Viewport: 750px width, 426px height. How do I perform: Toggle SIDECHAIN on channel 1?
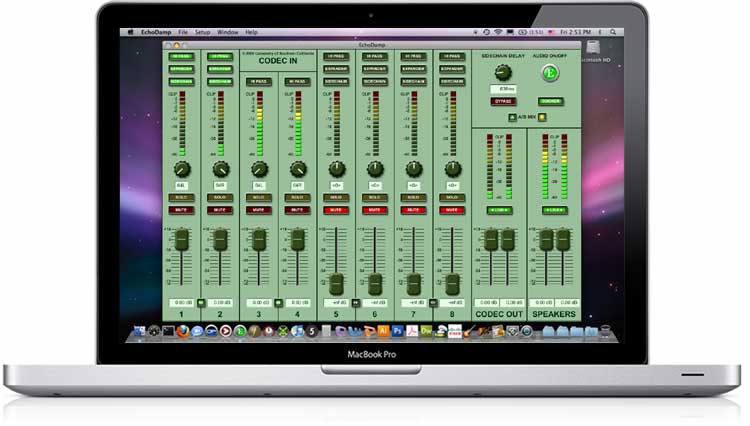click(x=181, y=82)
